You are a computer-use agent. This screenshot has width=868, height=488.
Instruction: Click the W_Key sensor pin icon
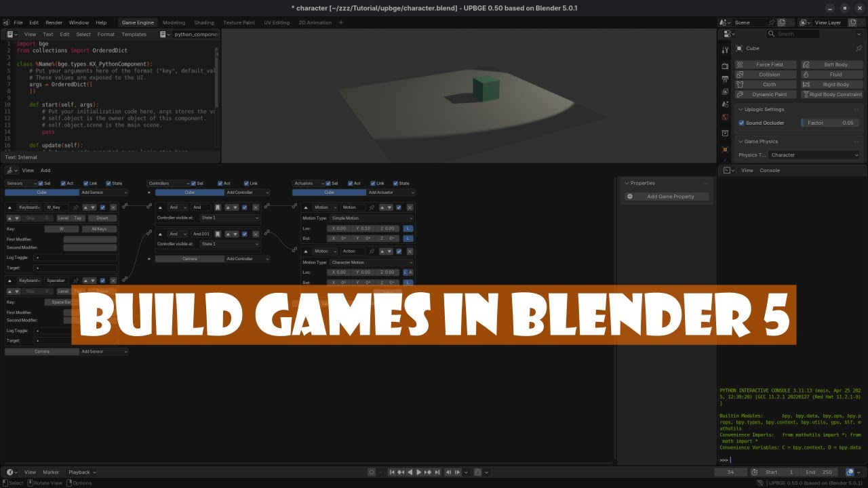(x=75, y=207)
